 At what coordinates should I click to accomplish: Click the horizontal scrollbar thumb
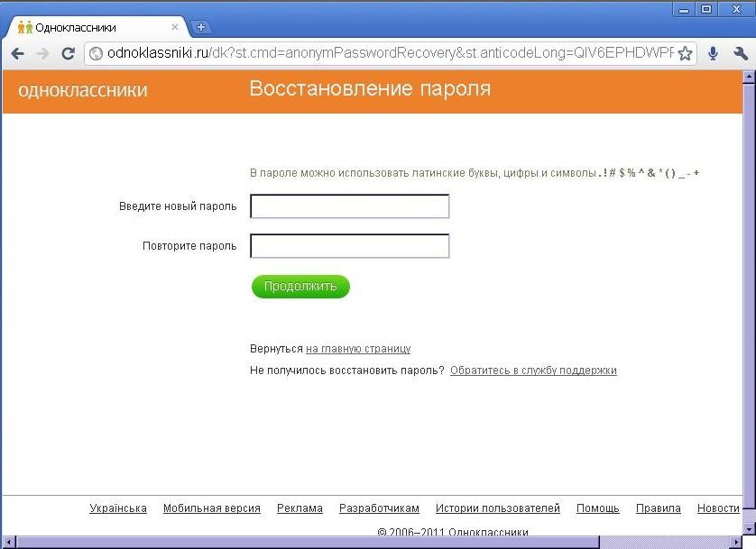[x=308, y=542]
